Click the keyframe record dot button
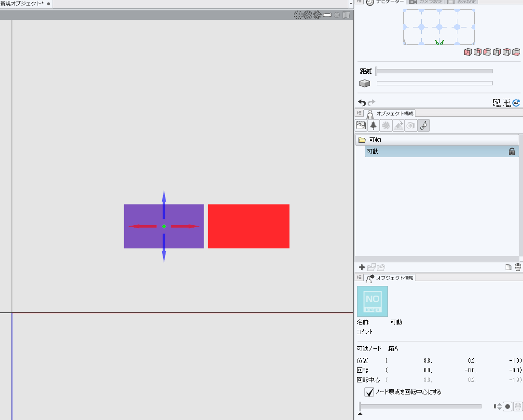Screen dimensions: 523x420 point(508,406)
